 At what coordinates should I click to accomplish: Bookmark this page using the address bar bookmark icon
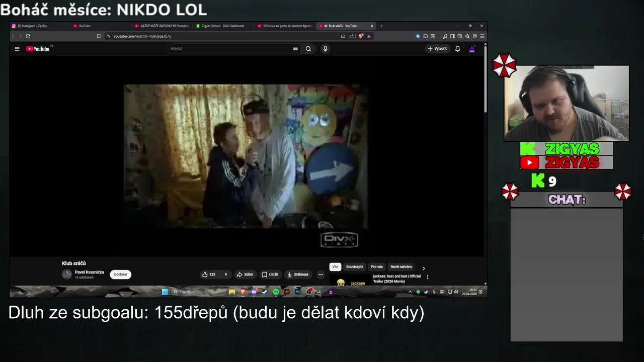[x=99, y=36]
